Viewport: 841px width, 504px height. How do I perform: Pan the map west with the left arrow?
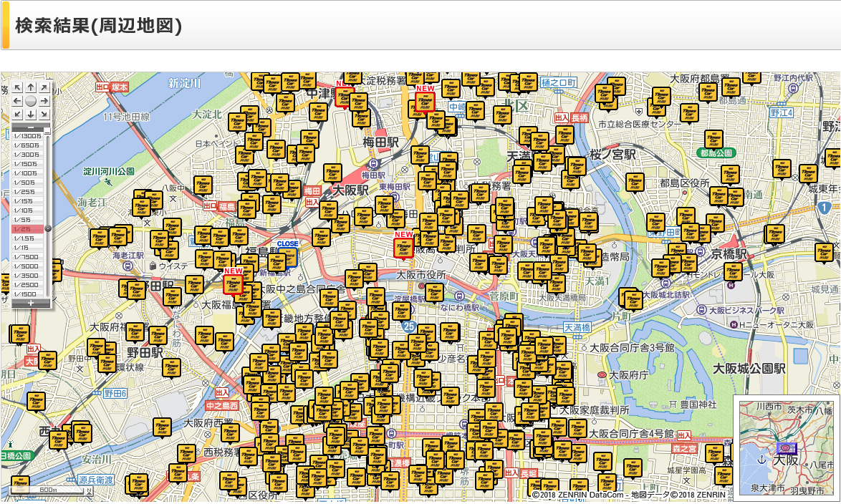(17, 101)
